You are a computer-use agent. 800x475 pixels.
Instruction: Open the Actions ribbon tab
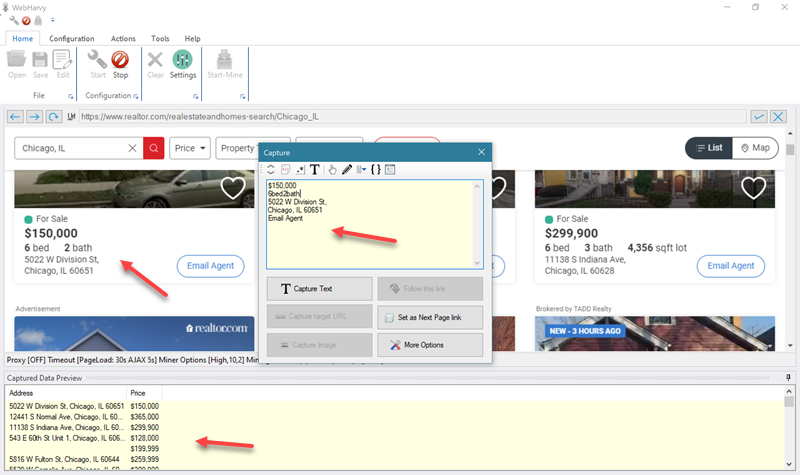pos(123,38)
